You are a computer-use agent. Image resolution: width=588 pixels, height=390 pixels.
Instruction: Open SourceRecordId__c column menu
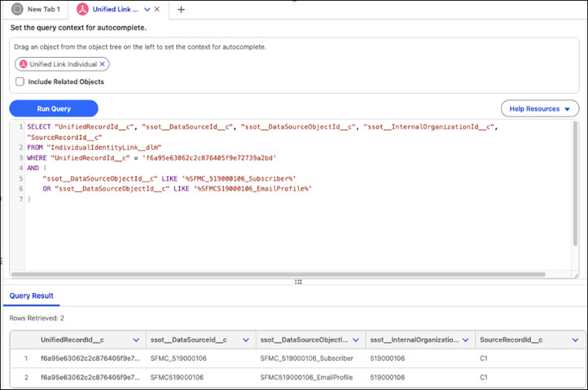click(x=575, y=340)
